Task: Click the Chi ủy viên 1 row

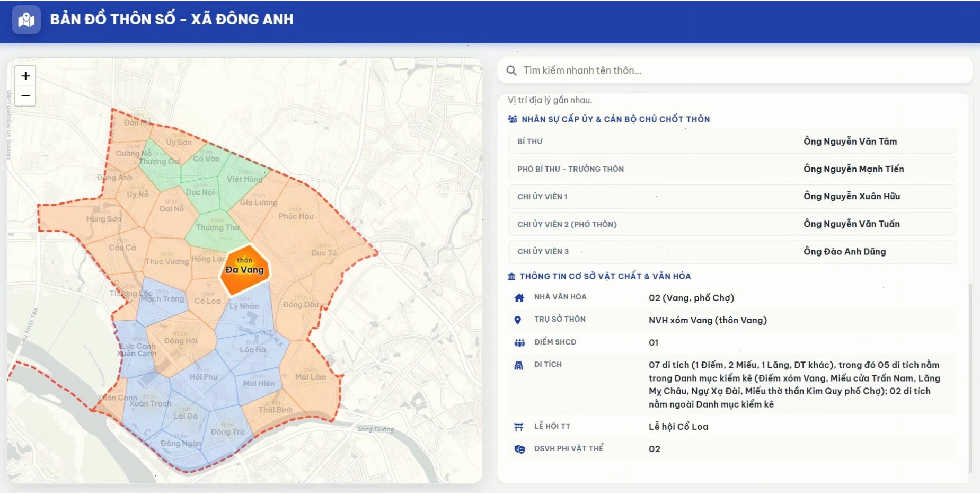Action: click(732, 197)
